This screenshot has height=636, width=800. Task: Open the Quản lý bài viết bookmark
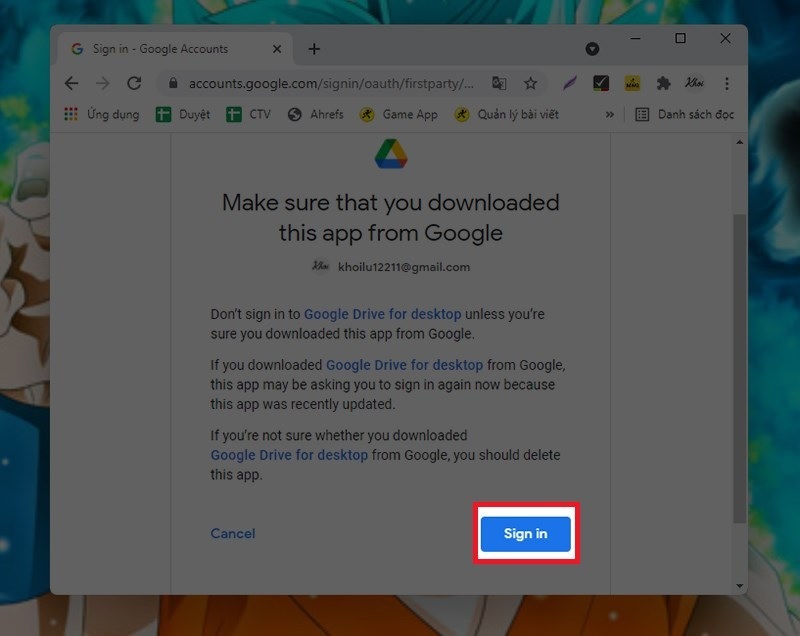tap(507, 114)
